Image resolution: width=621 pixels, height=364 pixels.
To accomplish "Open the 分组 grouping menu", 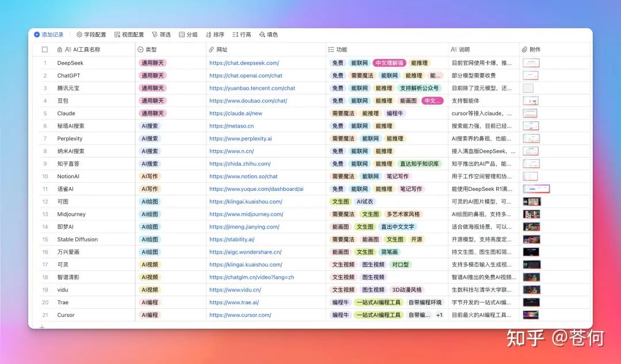I will pos(188,35).
